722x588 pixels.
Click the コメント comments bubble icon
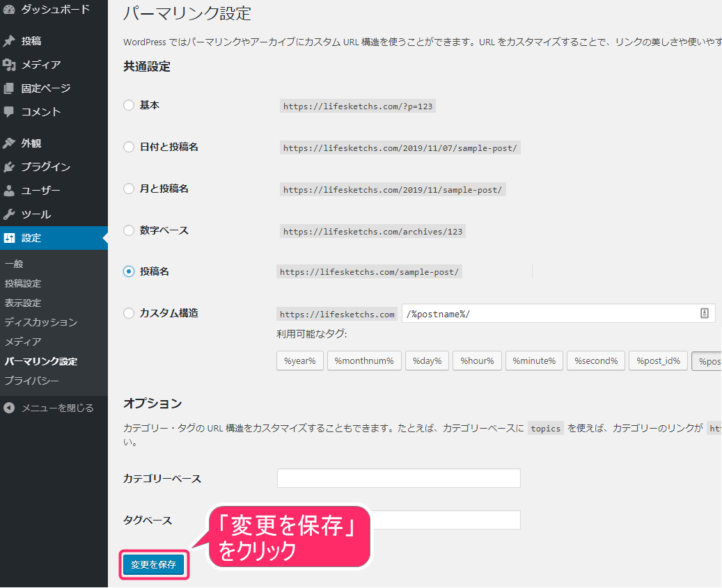pos(9,111)
